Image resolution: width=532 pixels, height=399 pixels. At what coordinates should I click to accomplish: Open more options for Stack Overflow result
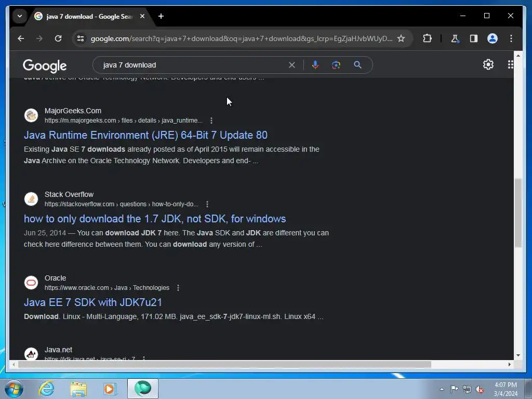pyautogui.click(x=207, y=204)
